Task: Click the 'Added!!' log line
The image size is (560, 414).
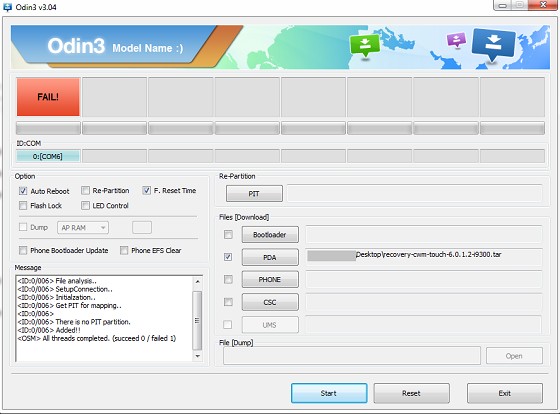Action: pyautogui.click(x=49, y=330)
